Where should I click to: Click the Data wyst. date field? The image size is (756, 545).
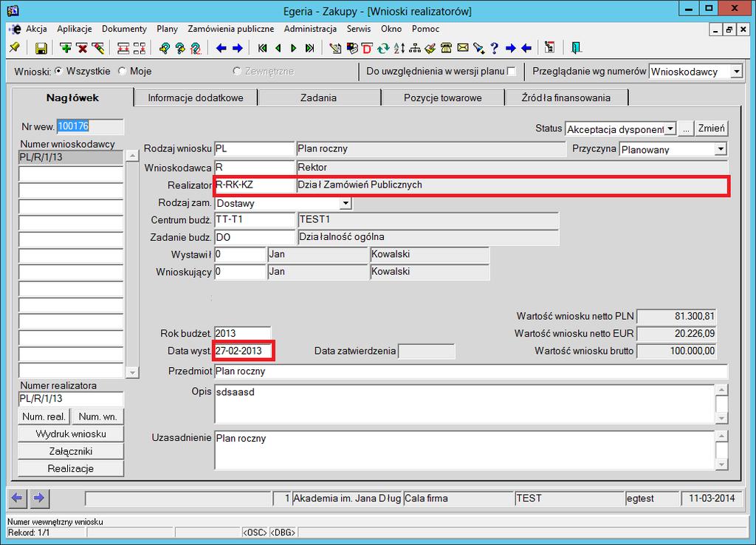point(244,351)
